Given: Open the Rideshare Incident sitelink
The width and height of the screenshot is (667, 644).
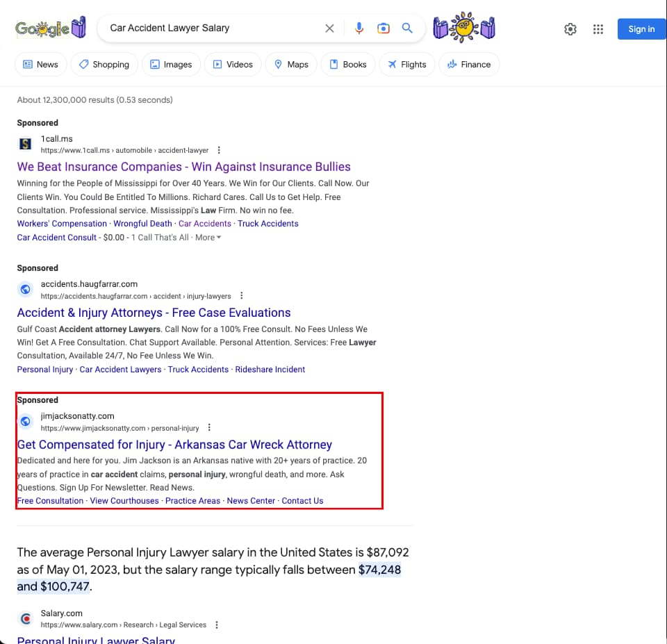Looking at the screenshot, I should click(270, 370).
